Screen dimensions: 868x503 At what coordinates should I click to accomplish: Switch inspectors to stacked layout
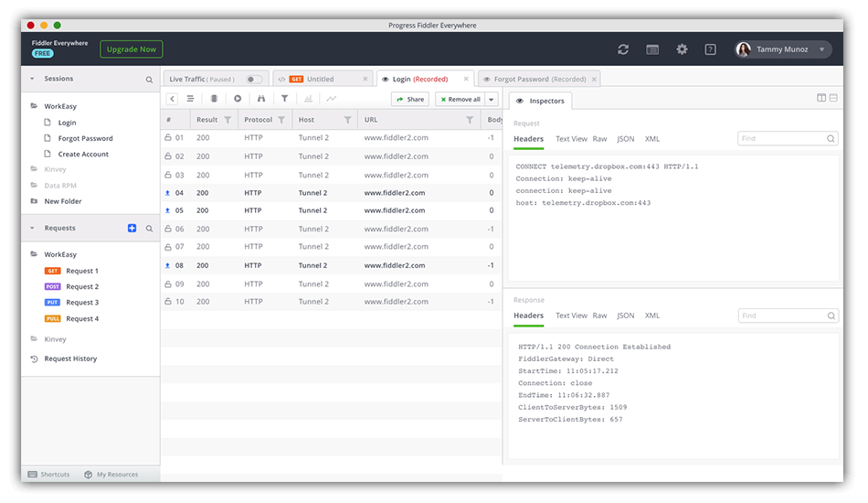click(833, 98)
